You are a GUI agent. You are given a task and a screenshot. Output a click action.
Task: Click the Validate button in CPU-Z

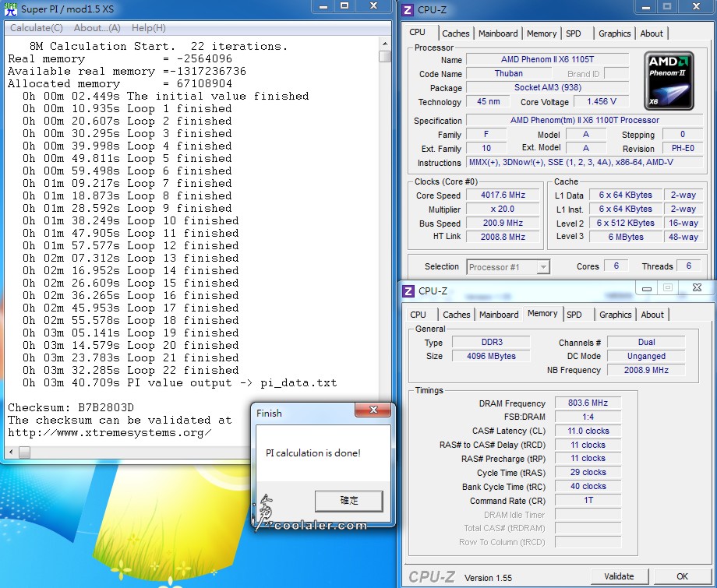point(619,576)
